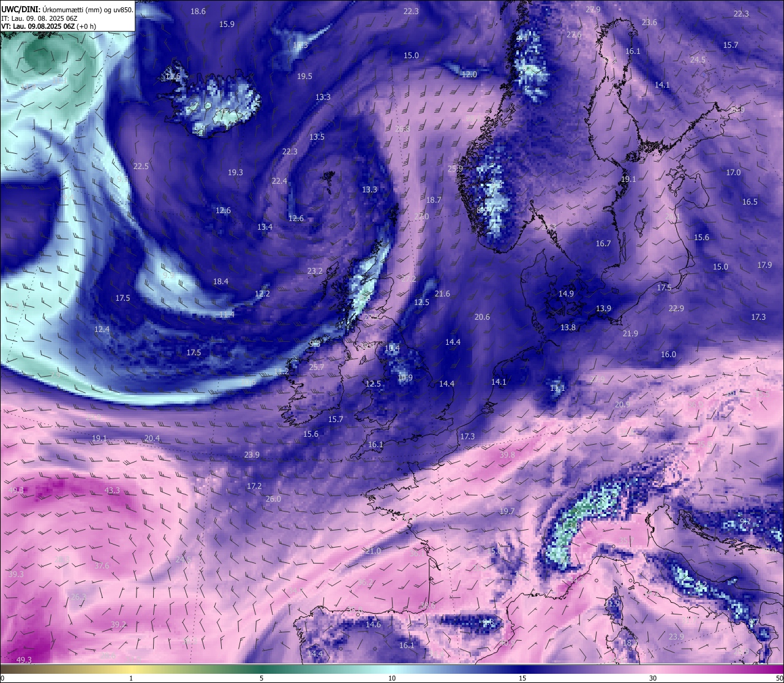
Task: Click the 13.4 value on the map
Action: pyautogui.click(x=265, y=227)
